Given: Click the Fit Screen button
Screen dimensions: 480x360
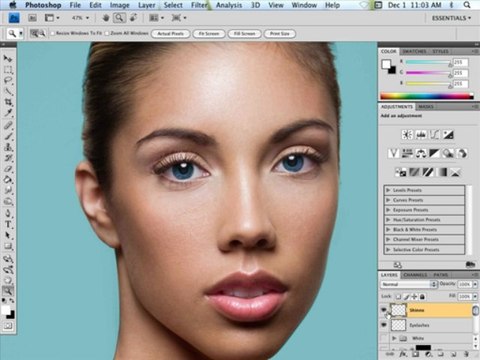Looking at the screenshot, I should tap(209, 34).
